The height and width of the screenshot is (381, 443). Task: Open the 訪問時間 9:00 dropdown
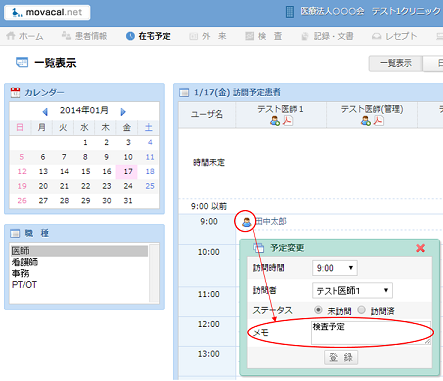[335, 268]
